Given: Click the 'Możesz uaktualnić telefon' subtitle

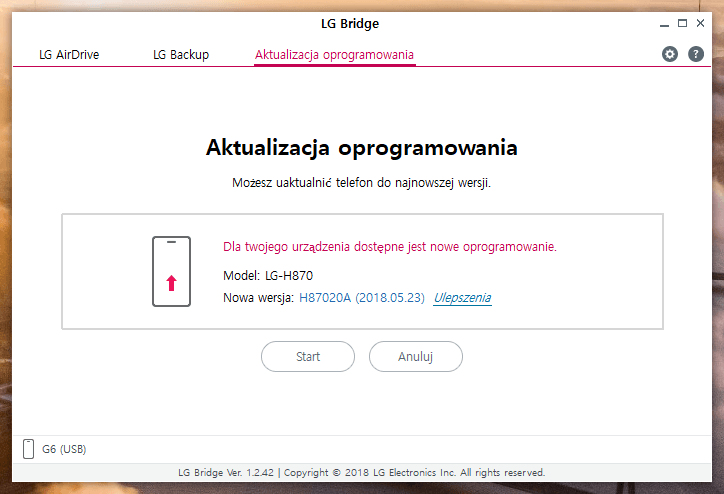Looking at the screenshot, I should coord(362,183).
